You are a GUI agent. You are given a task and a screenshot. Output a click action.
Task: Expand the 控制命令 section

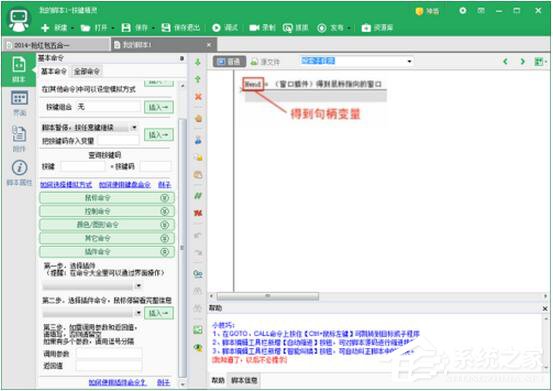pyautogui.click(x=107, y=211)
